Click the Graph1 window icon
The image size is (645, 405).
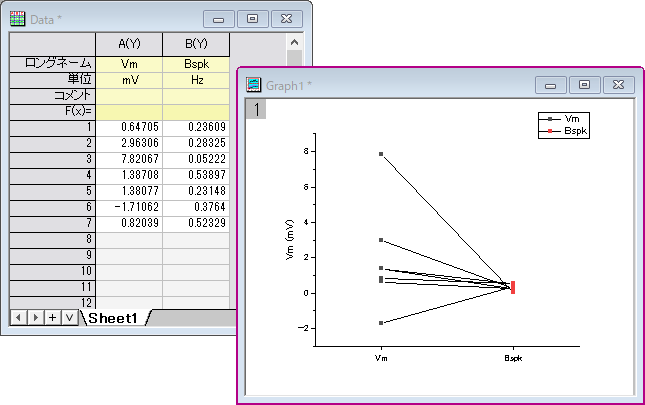[253, 85]
